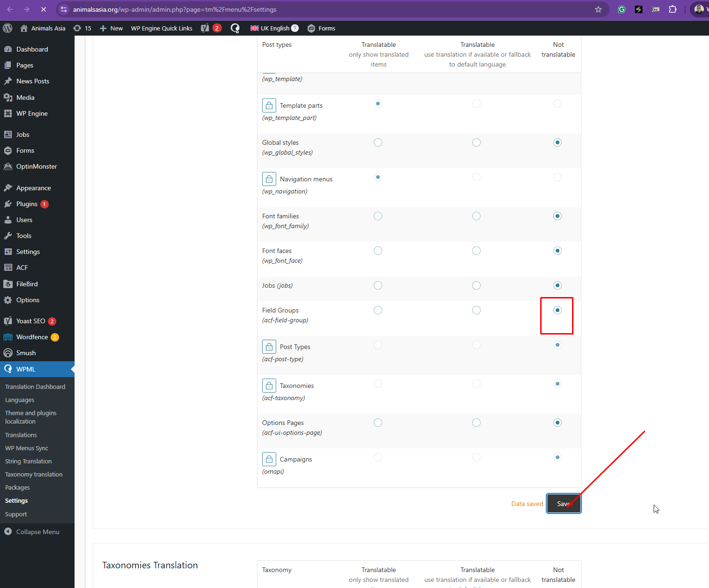Screen dimensions: 709x588
Task: Go to Plugins in the sidebar
Action: (x=27, y=204)
